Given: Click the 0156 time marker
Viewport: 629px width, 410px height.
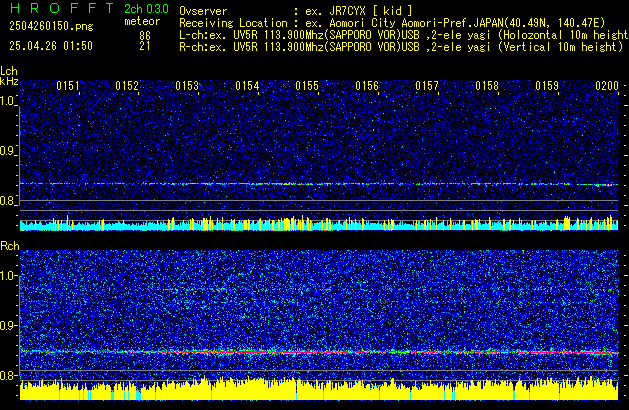Looking at the screenshot, I should pyautogui.click(x=367, y=86).
